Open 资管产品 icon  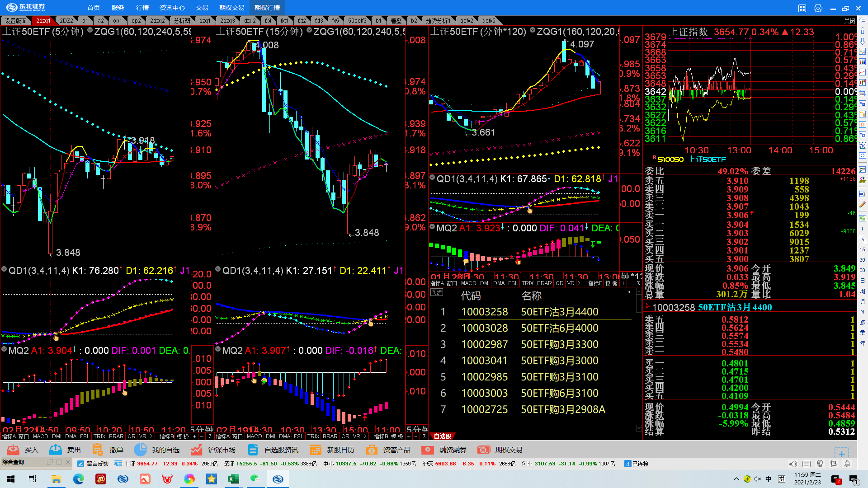coord(371,450)
